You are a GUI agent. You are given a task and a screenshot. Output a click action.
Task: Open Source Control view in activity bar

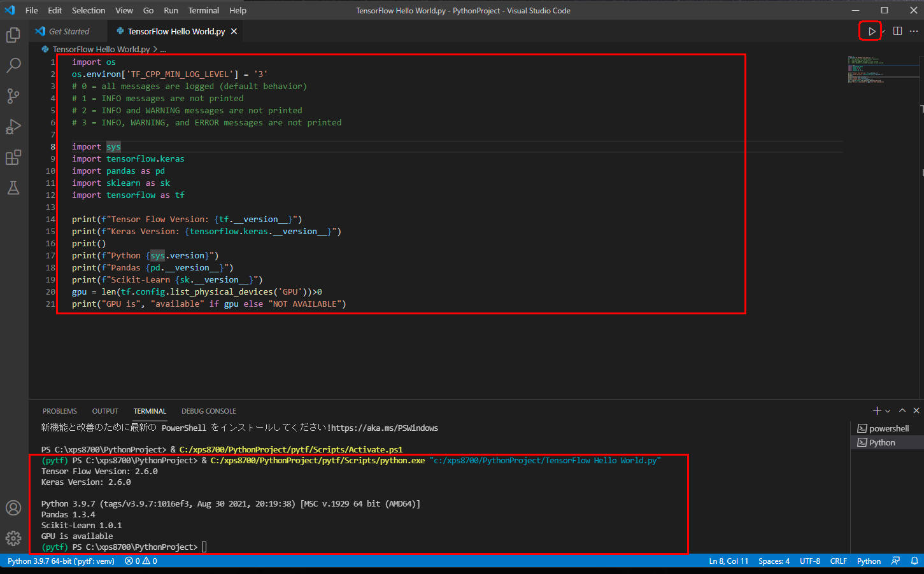[13, 95]
